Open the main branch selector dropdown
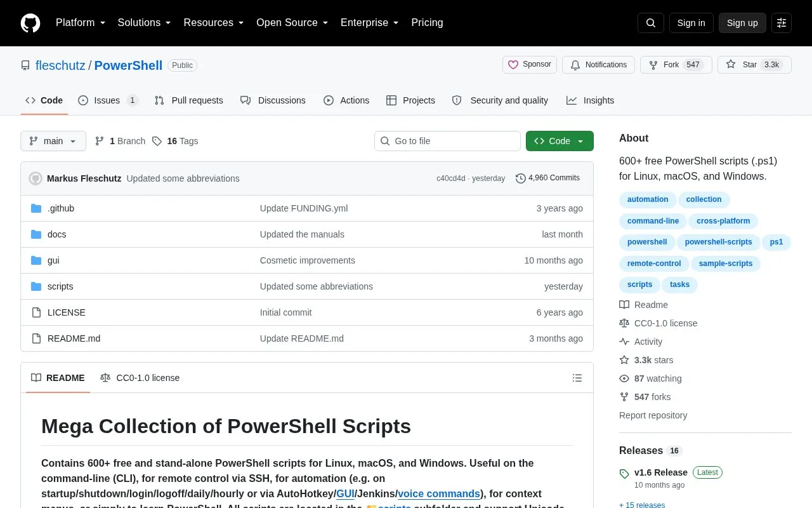812x508 pixels. pos(53,141)
